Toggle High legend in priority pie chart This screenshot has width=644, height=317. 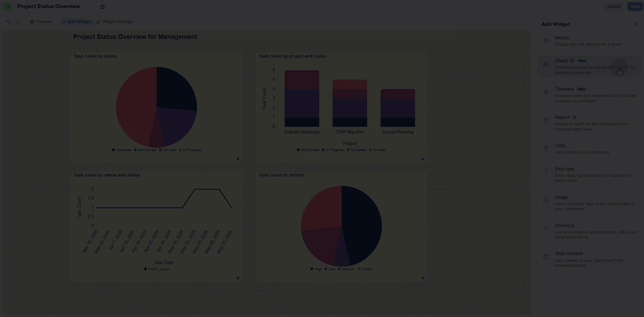316,269
